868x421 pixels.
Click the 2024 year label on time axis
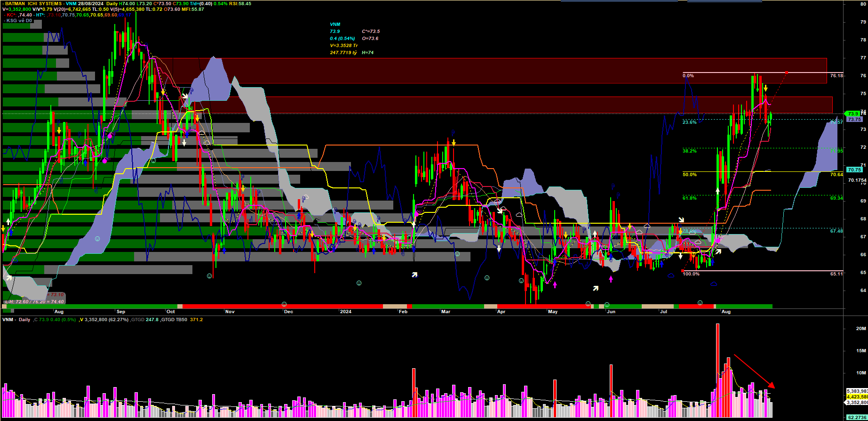[346, 312]
